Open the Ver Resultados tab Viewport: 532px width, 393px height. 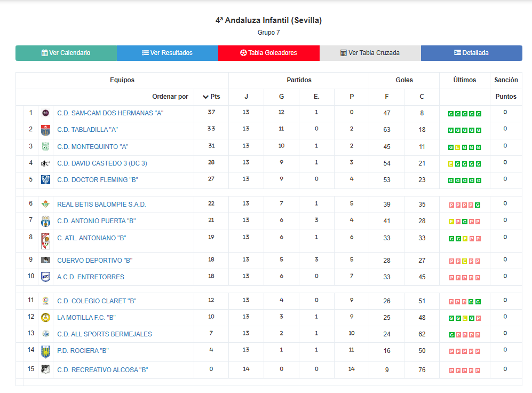(x=168, y=53)
